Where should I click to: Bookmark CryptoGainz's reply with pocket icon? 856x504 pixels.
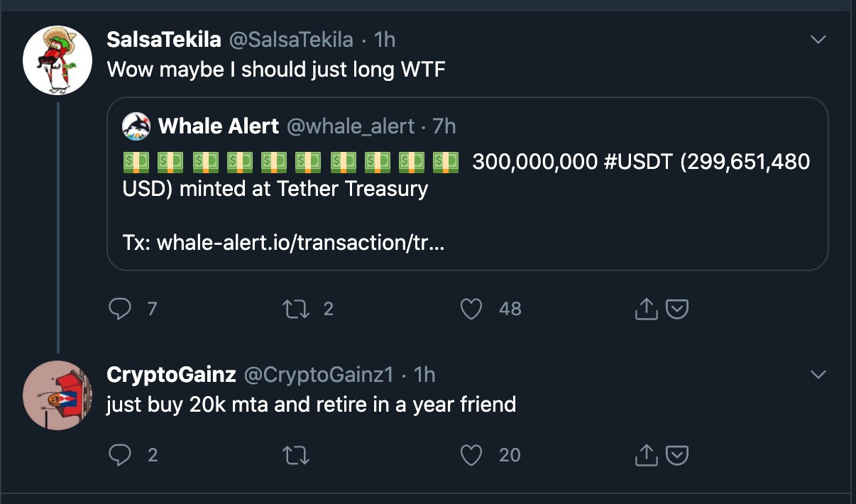pyautogui.click(x=678, y=455)
